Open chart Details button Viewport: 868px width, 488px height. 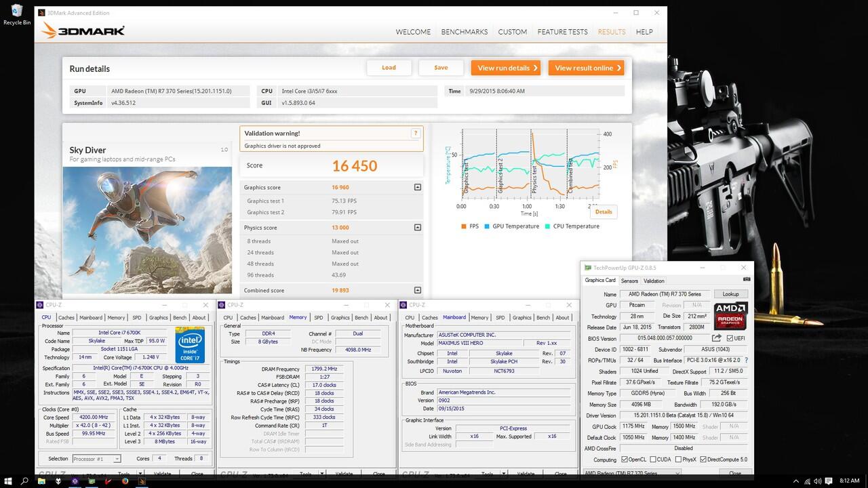pos(604,211)
